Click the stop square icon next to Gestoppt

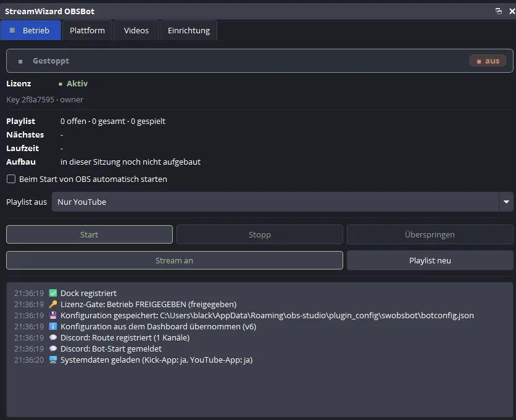point(20,61)
